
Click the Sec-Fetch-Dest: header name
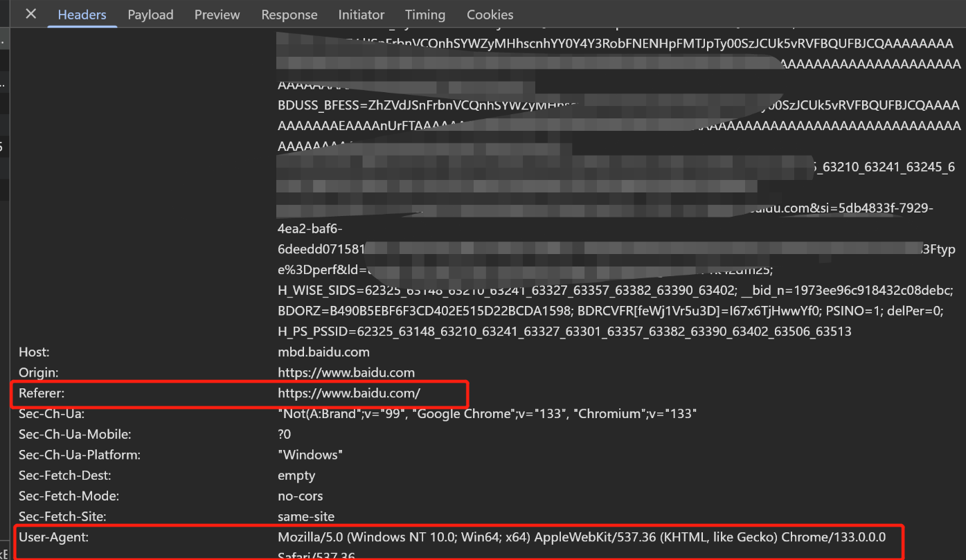(x=65, y=476)
